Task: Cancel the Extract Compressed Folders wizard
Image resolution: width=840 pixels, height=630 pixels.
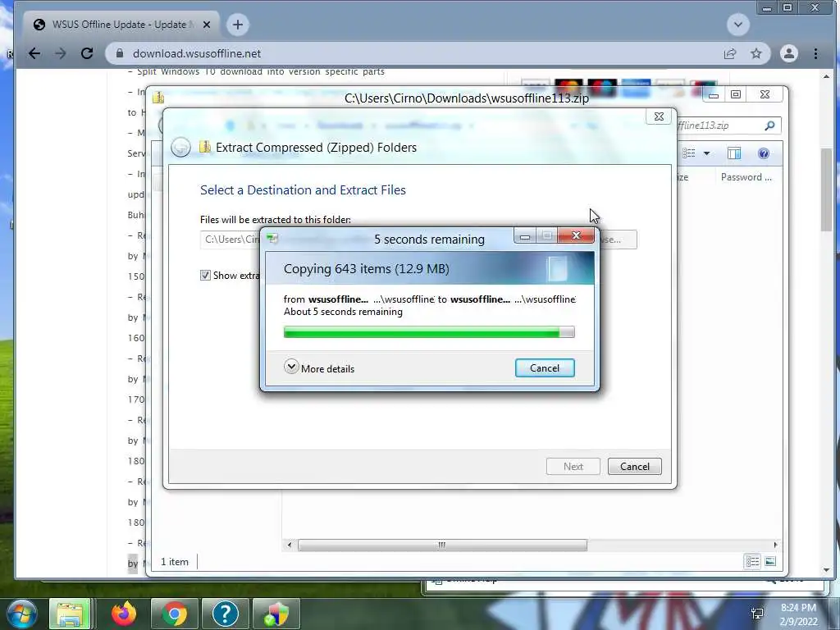Action: [635, 466]
